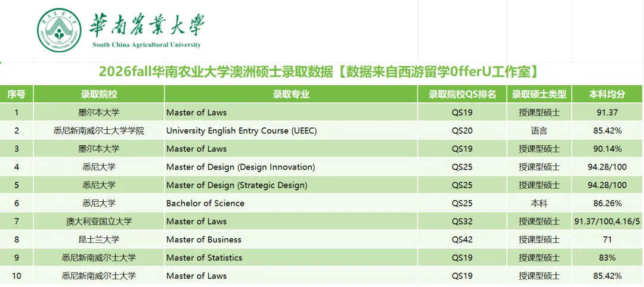Click 悉尼大学 in row 5

tap(99, 185)
